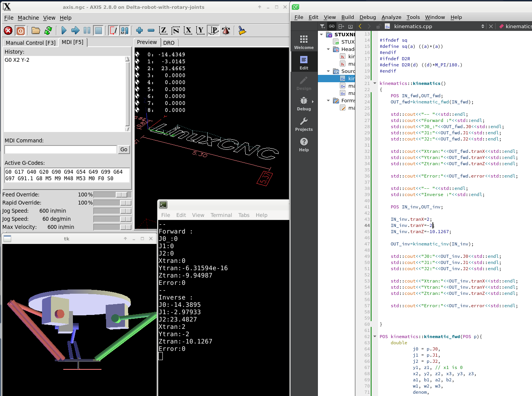The height and width of the screenshot is (396, 532).
Task: Switch preview to Y view
Action: click(x=200, y=30)
